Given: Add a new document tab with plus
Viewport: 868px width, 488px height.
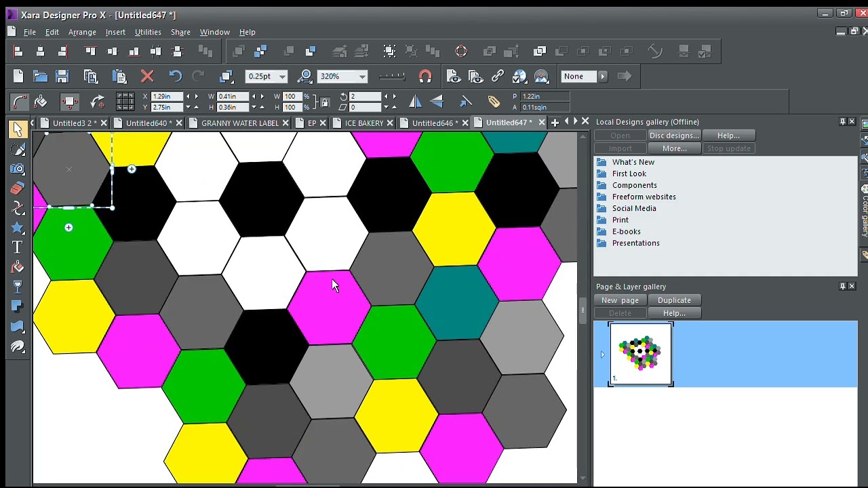Looking at the screenshot, I should [555, 123].
